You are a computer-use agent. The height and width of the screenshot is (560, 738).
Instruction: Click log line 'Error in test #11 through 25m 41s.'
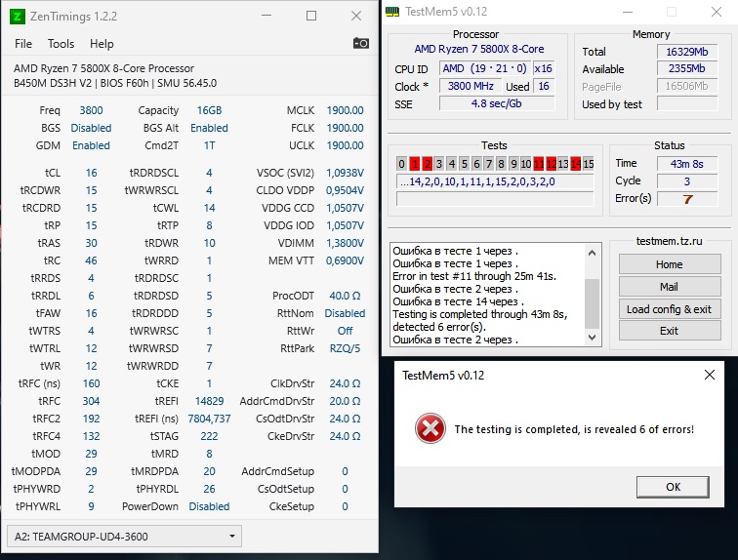pyautogui.click(x=474, y=276)
